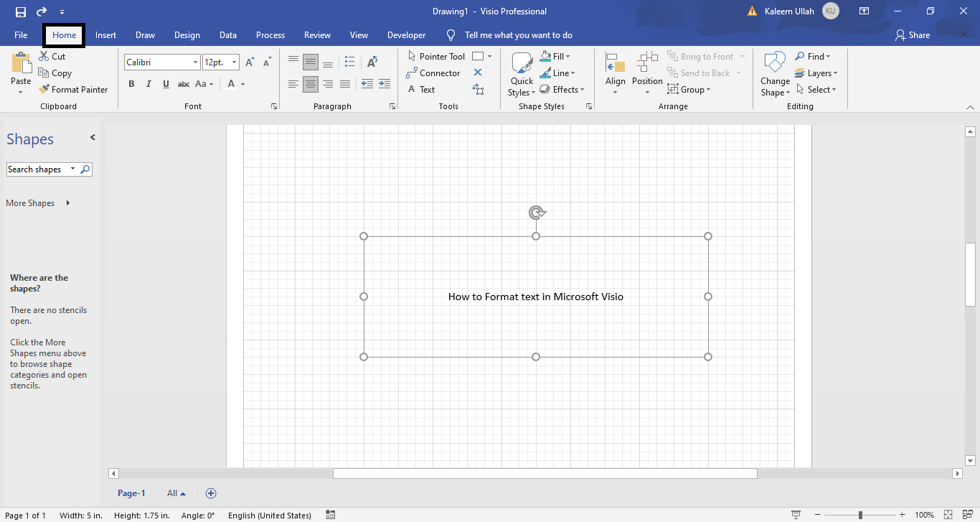
Task: Open the File menu
Action: tap(21, 34)
